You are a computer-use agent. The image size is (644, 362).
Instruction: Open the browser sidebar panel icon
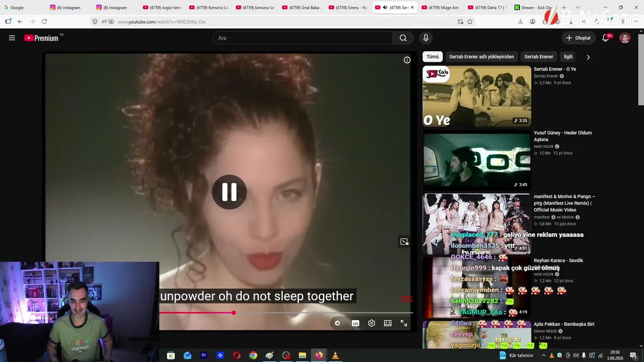coord(8,22)
